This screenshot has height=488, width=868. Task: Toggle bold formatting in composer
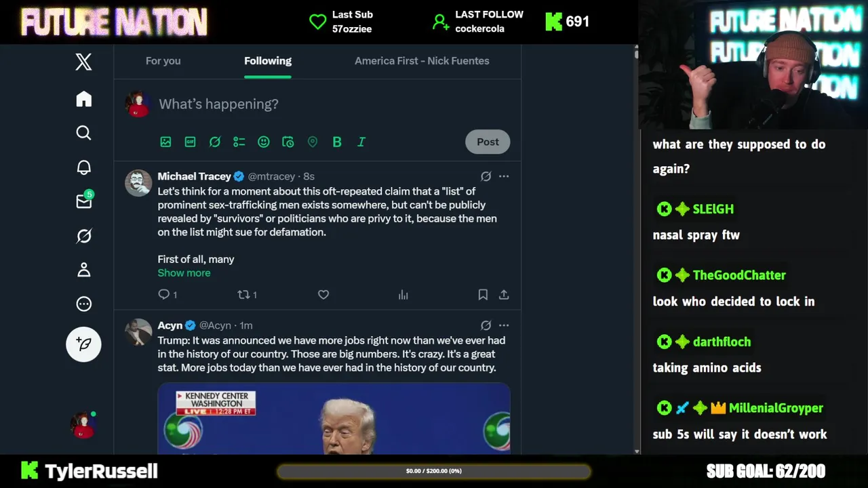336,142
